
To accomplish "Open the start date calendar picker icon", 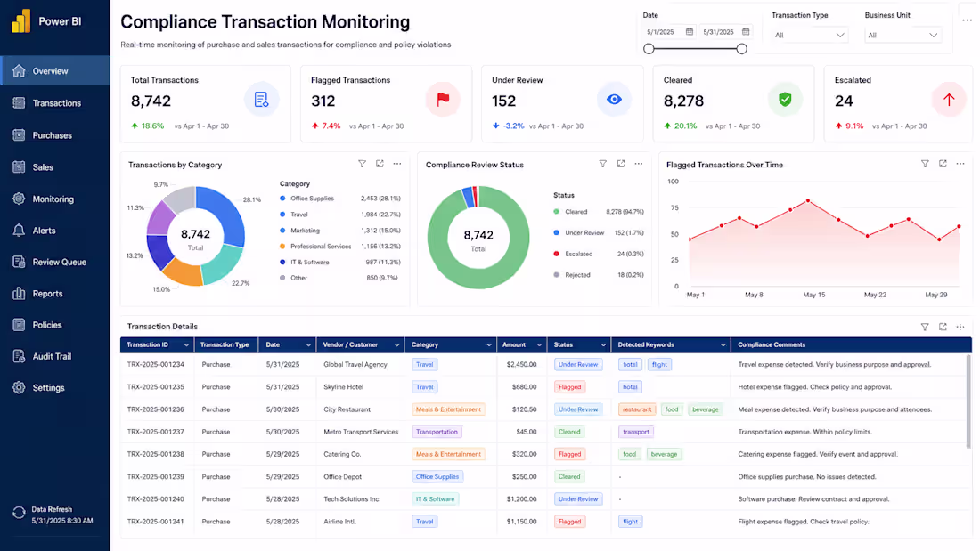I will coord(690,31).
